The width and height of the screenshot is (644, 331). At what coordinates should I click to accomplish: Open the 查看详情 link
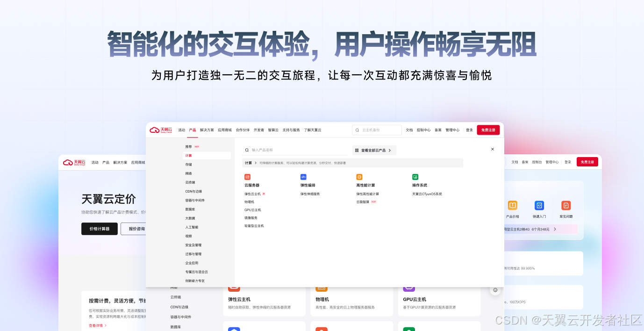(97, 325)
